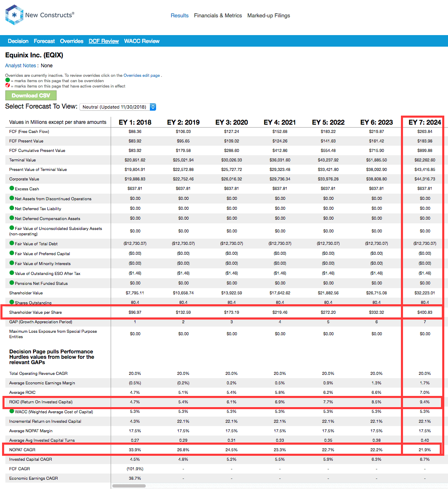
Task: Click the Average Economic Earnings Margin label
Action: click(42, 383)
